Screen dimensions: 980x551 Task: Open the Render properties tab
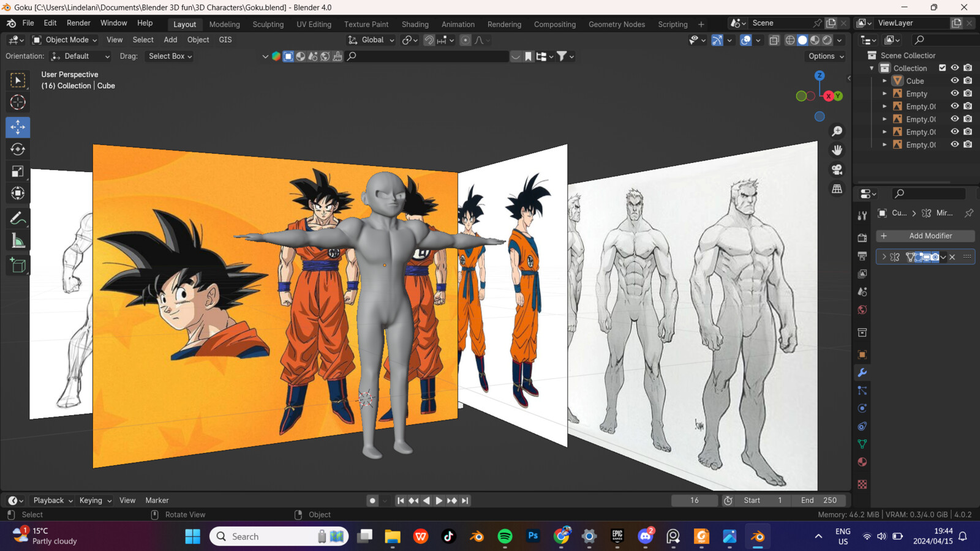(862, 238)
